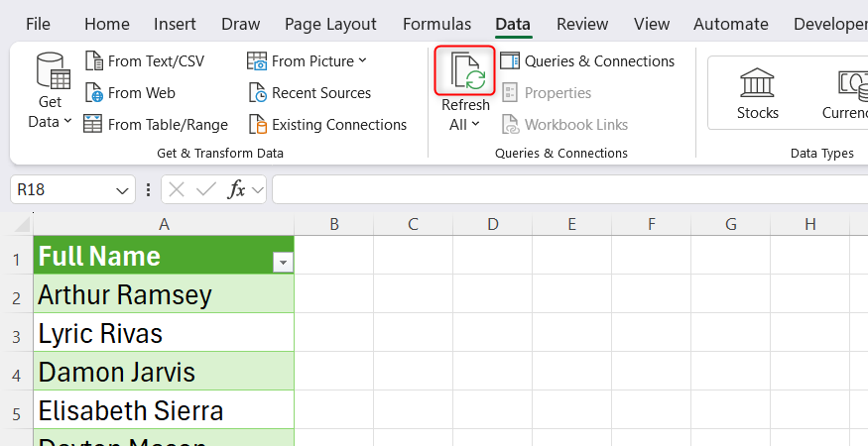Click the formula bar Cancel X icon
This screenshot has width=868, height=446.
[x=177, y=190]
